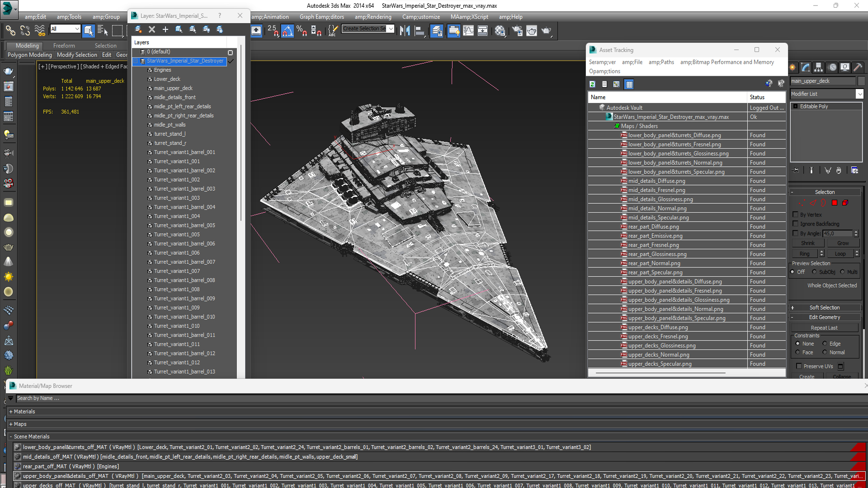This screenshot has height=488, width=868.
Task: Select Polygon sub-object level red square
Action: (835, 203)
